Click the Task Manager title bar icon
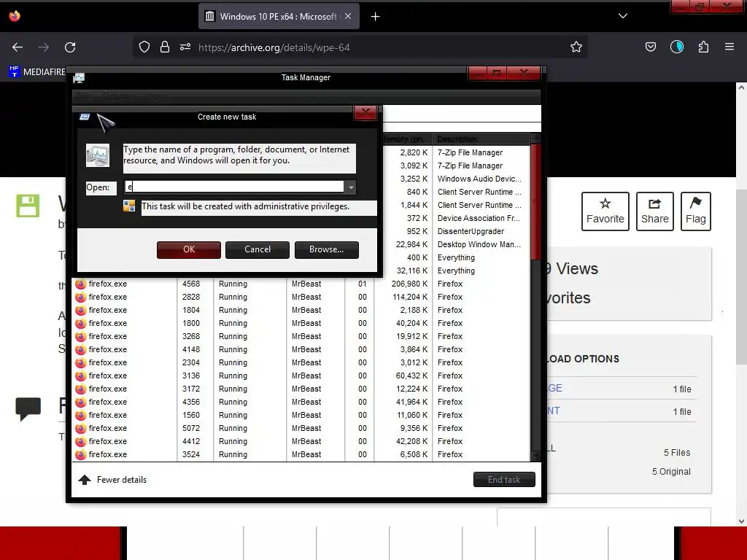 click(79, 77)
